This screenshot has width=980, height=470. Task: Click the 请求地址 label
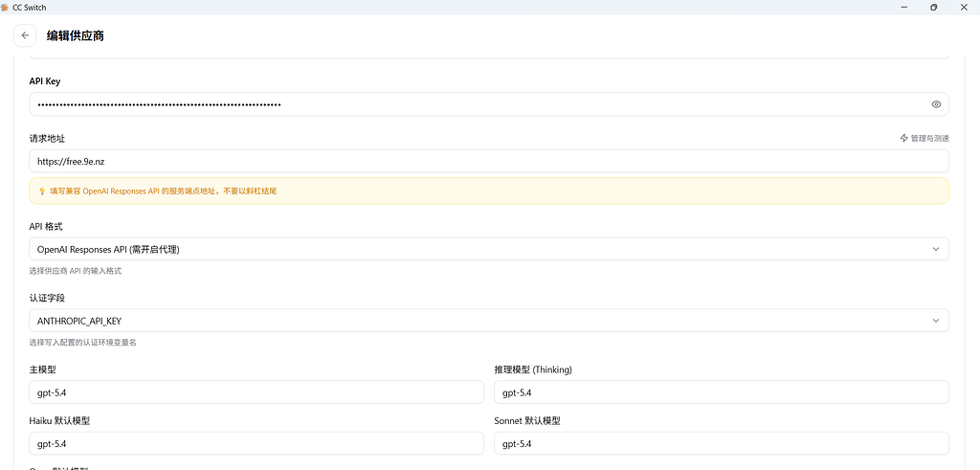(47, 138)
